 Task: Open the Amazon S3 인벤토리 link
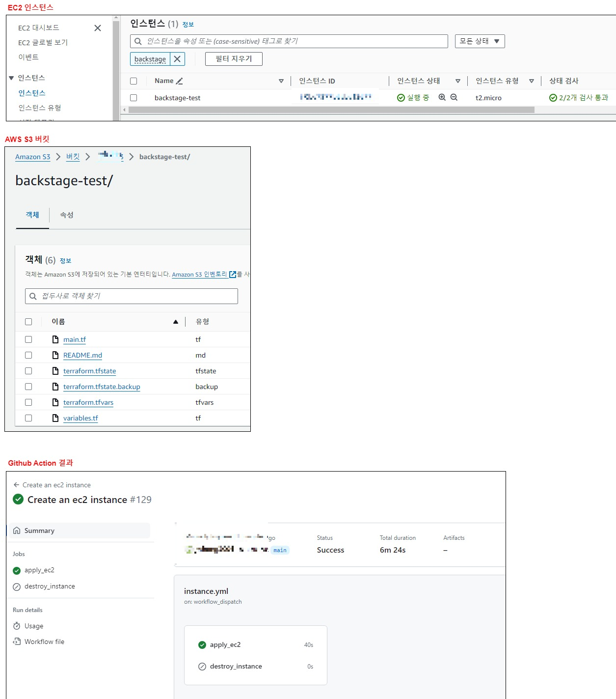coord(199,275)
